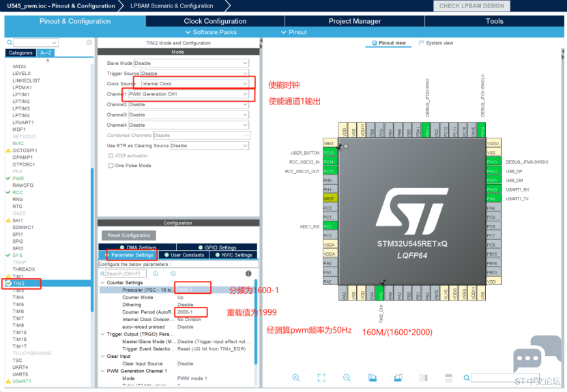Click the parameter list vertical scrollbar
This screenshot has width=567, height=392.
click(x=256, y=322)
